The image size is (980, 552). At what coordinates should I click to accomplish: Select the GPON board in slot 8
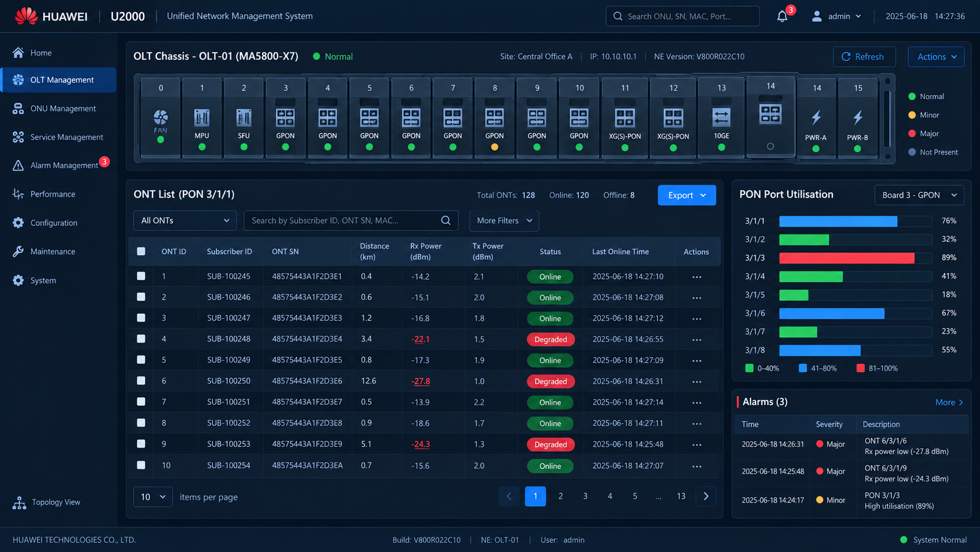pyautogui.click(x=495, y=118)
